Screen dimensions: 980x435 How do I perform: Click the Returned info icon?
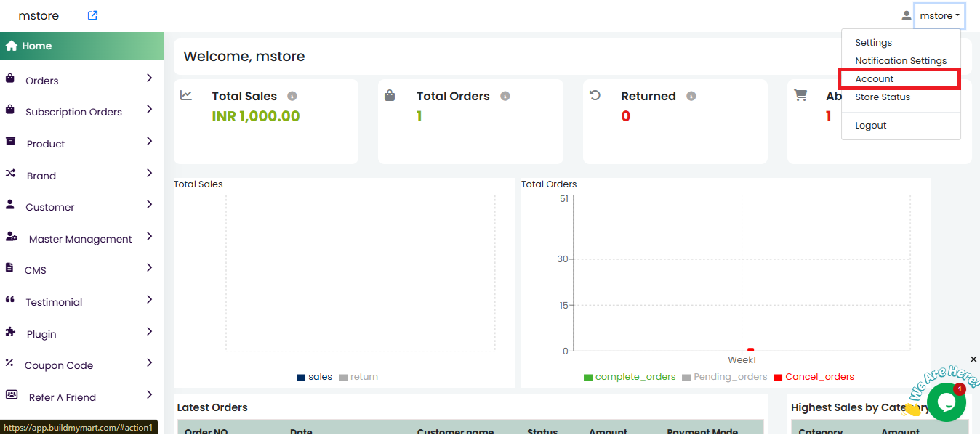[x=691, y=96]
